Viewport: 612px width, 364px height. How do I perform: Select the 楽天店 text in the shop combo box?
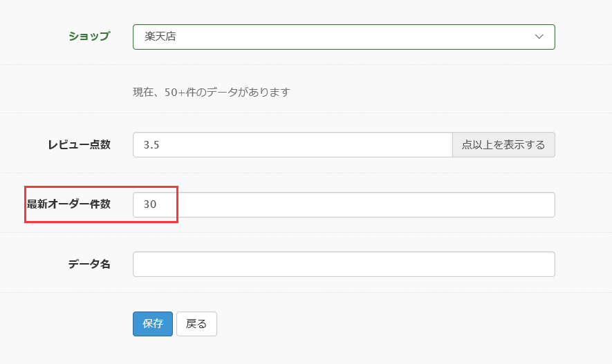[160, 37]
